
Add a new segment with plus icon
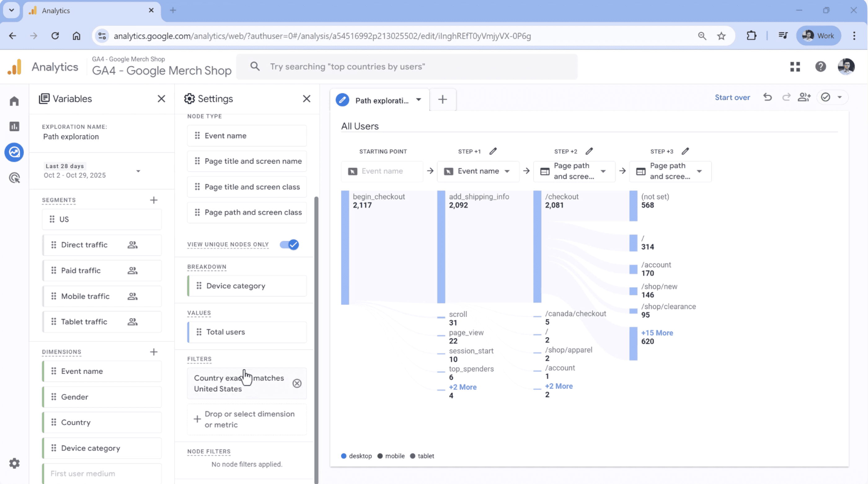(x=154, y=200)
